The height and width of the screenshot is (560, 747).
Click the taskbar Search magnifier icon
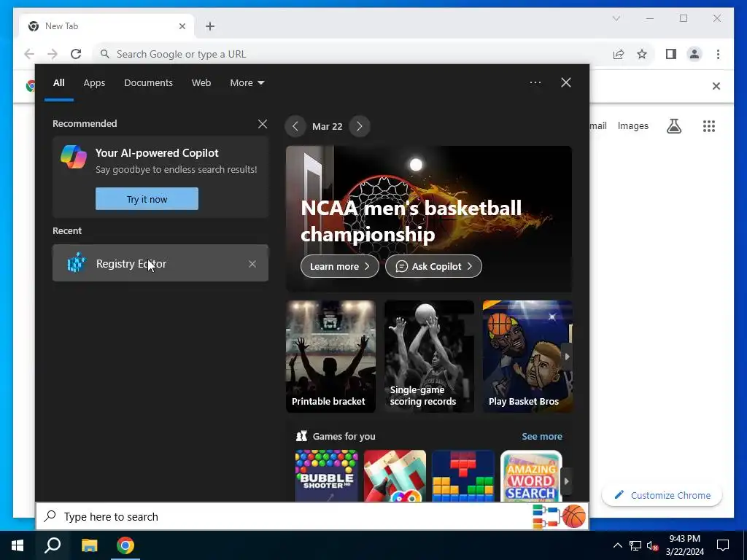click(x=53, y=545)
